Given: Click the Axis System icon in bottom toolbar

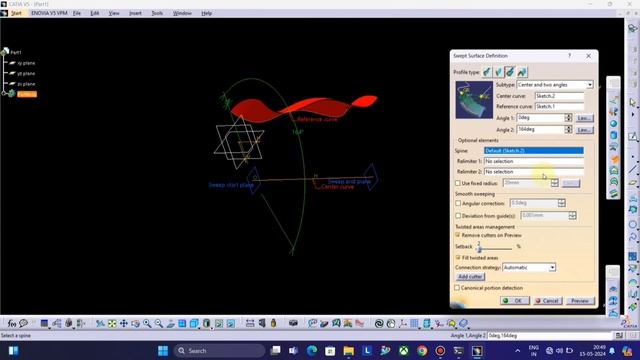Looking at the screenshot, I should click(403, 324).
